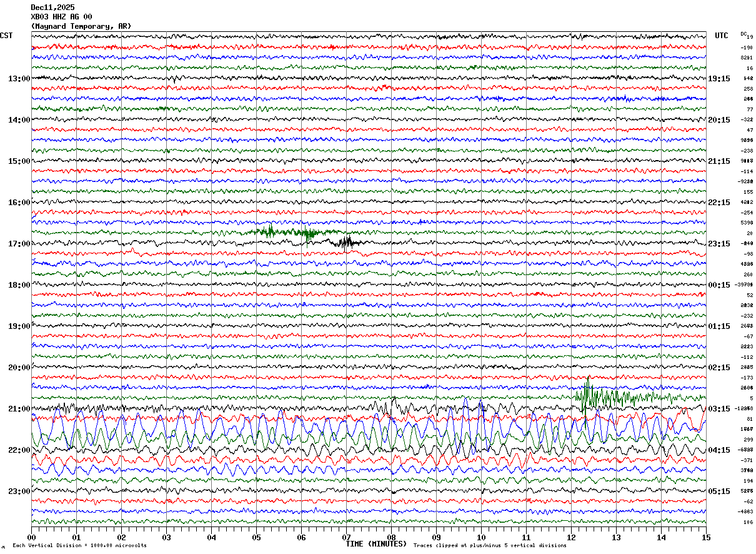
Task: Click the 23:00 CST time label
Action: click(19, 491)
